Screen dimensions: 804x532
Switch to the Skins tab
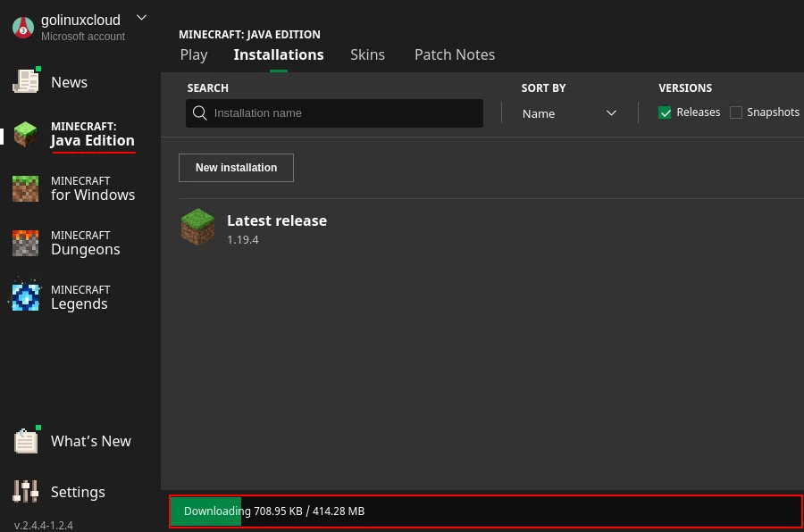click(x=367, y=54)
